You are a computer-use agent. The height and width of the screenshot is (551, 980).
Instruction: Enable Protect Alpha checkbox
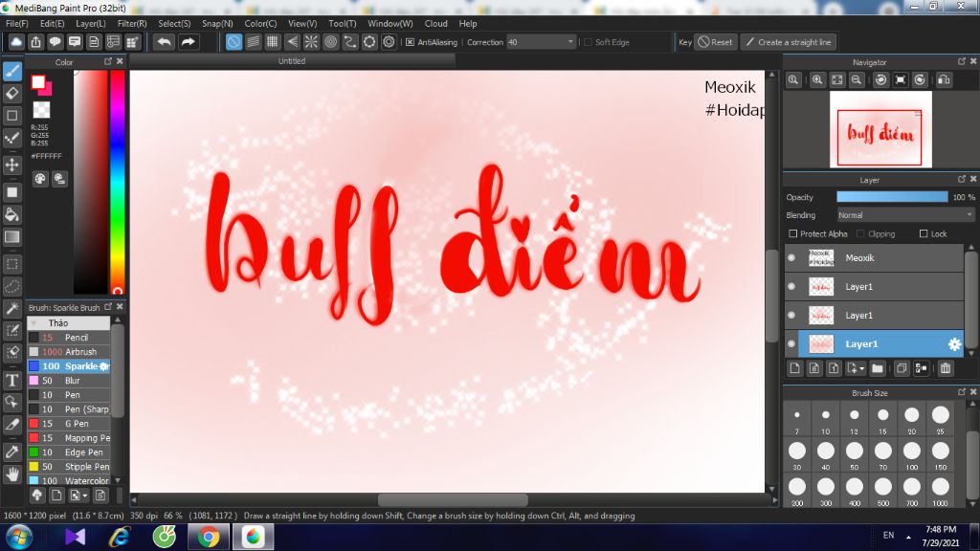click(793, 233)
